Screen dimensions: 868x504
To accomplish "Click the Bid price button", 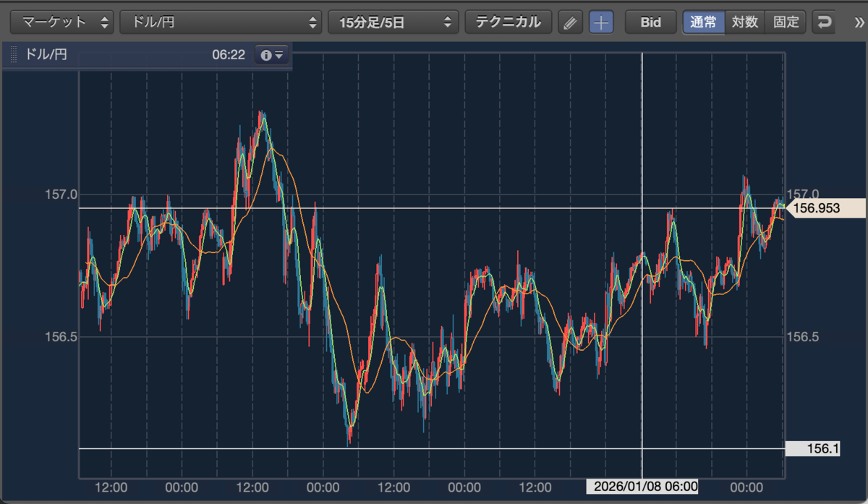I will [651, 22].
